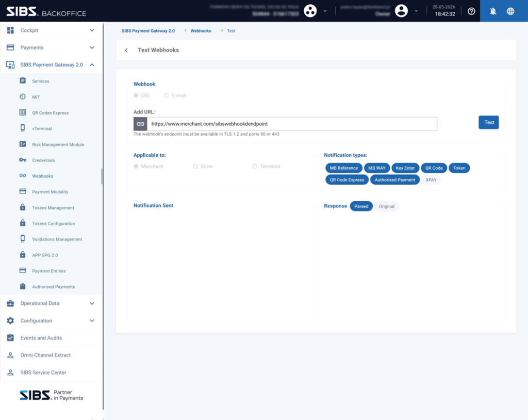
Task: Open notifications via the muted bell icon
Action: coord(493,11)
